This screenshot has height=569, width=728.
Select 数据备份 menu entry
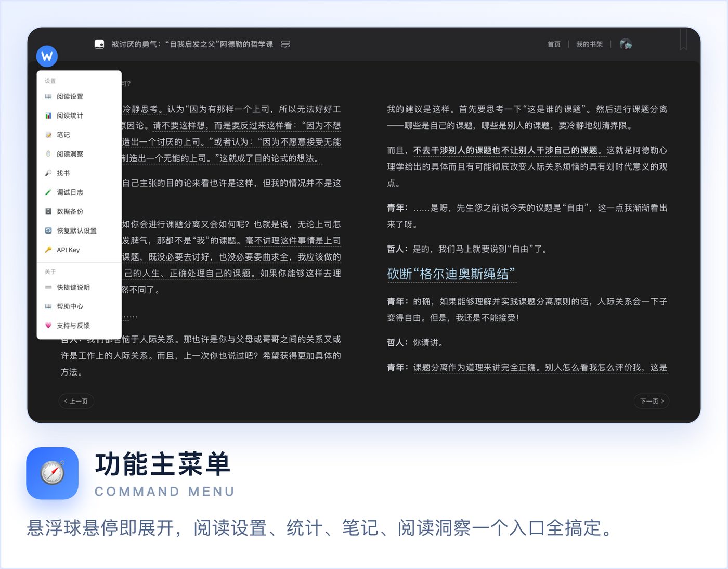tap(79, 212)
